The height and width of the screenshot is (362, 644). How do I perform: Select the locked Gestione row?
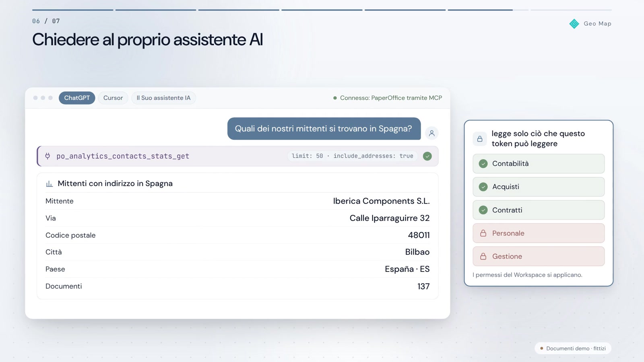tap(539, 256)
